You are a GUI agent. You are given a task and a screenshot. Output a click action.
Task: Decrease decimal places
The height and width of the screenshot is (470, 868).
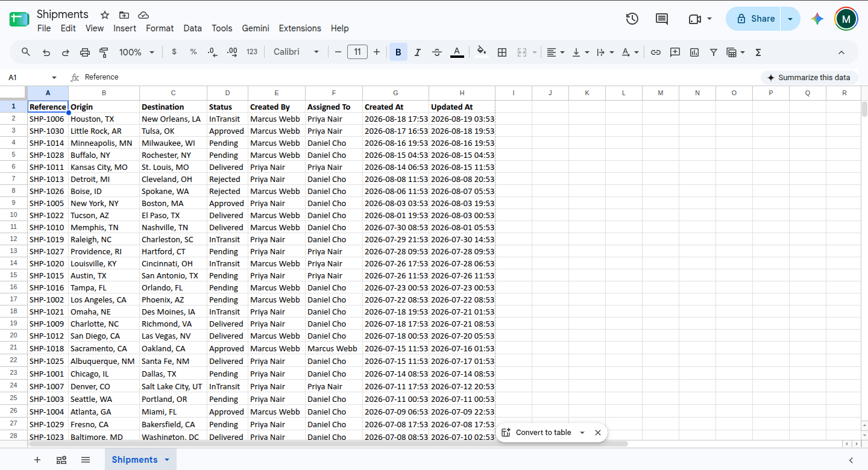coord(212,52)
